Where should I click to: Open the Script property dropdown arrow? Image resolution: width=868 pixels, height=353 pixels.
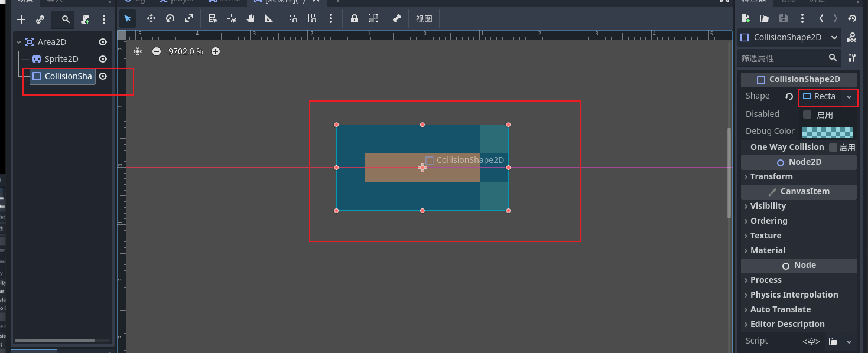tap(849, 341)
